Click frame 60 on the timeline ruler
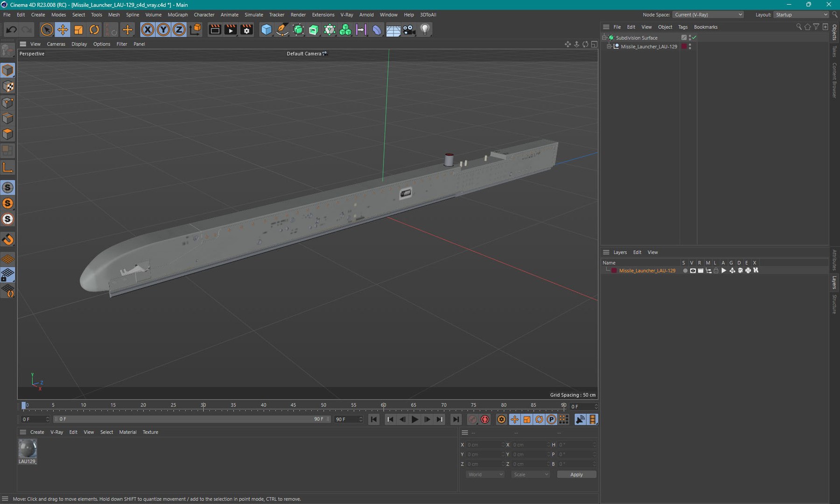840x504 pixels. 383,405
